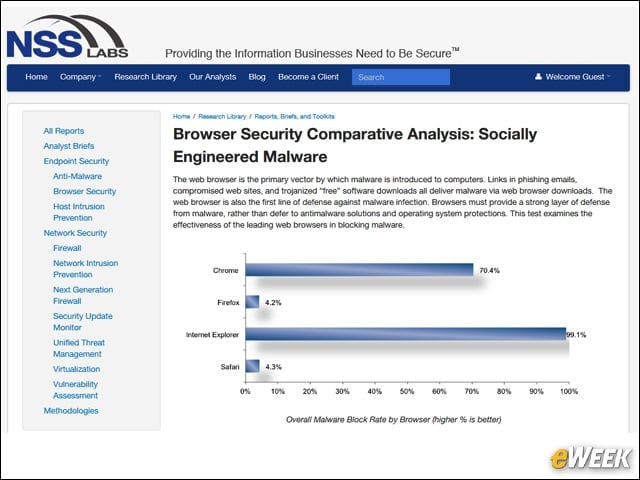Select All Reports in sidebar
Viewport: 640px width, 480px height.
(64, 131)
